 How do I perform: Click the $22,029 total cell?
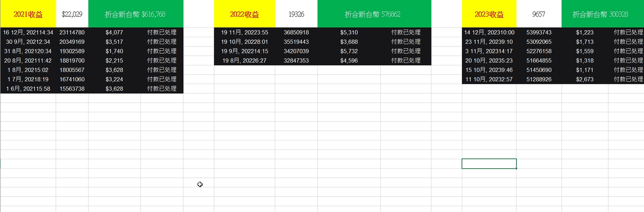click(x=72, y=14)
